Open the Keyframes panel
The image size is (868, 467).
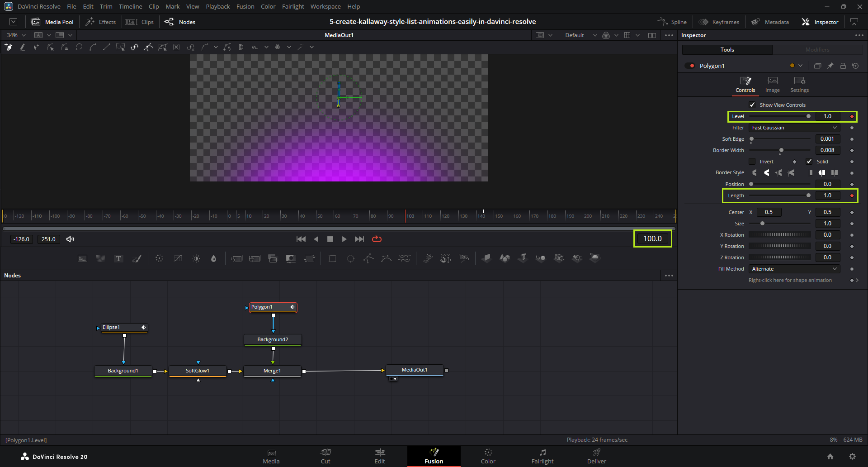tap(719, 22)
